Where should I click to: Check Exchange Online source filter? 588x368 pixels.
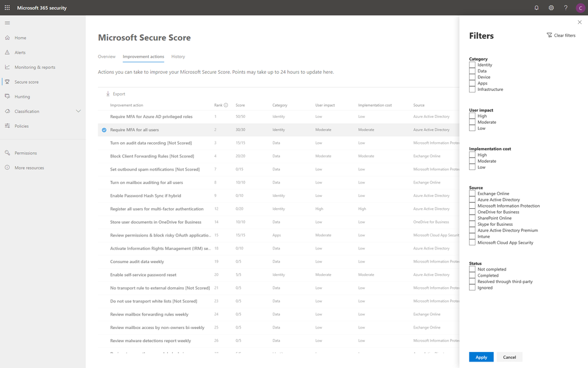472,194
